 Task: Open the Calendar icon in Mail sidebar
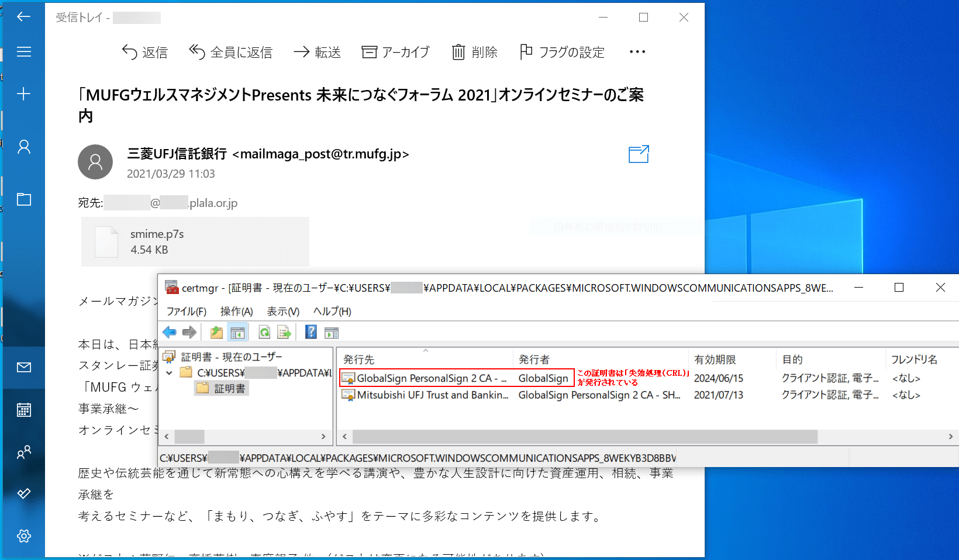[x=23, y=410]
